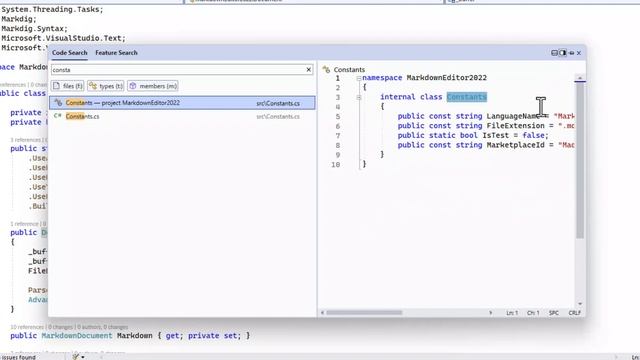The image size is (640, 360).
Task: Click '10 references' CodeLens in background editor
Action: click(27, 327)
